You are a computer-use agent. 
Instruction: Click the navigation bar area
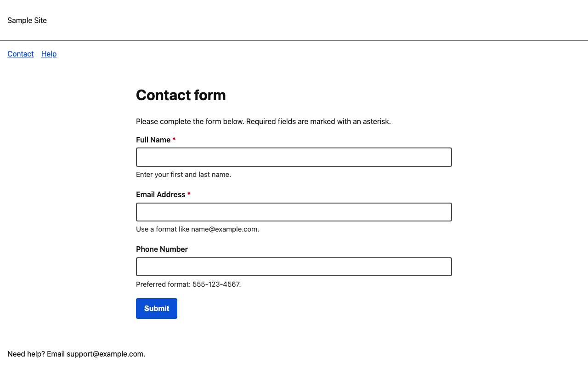pos(294,54)
